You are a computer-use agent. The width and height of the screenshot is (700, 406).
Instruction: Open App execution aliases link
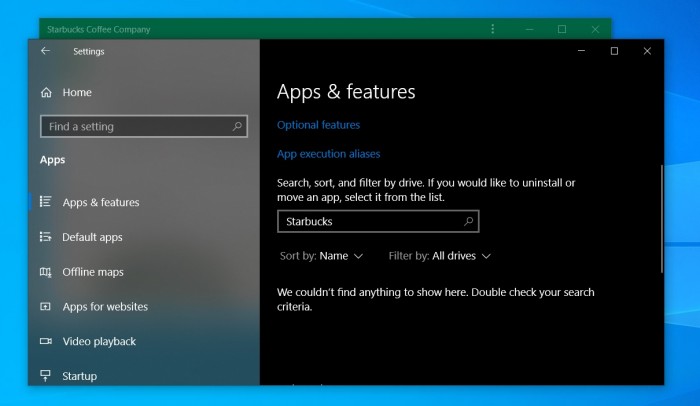pos(329,154)
